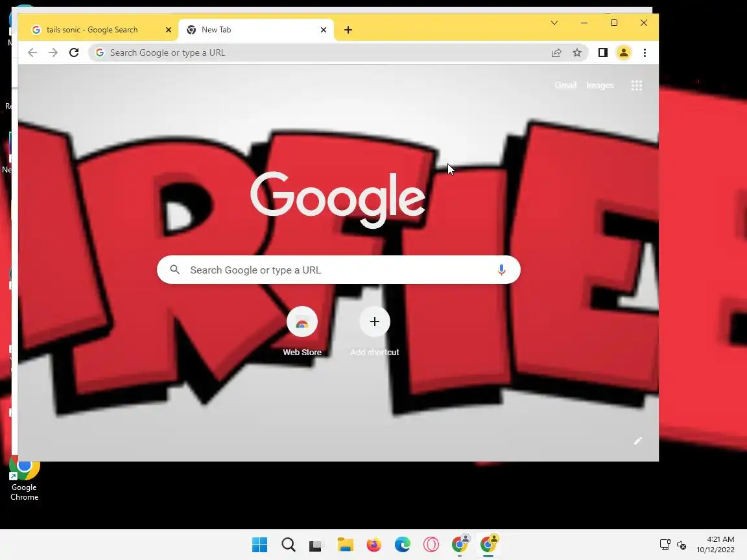Go forward with the forward arrow
The width and height of the screenshot is (747, 560).
[x=53, y=52]
